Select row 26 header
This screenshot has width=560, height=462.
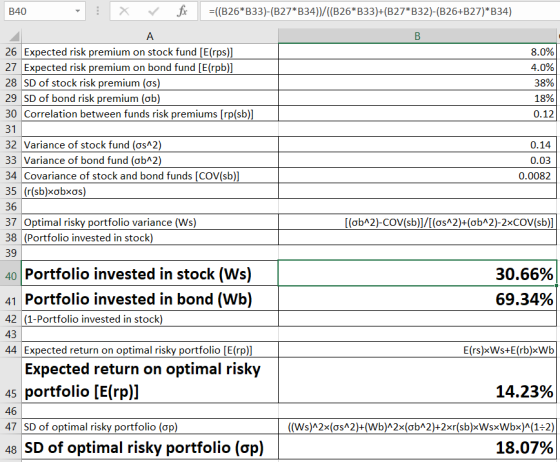11,52
